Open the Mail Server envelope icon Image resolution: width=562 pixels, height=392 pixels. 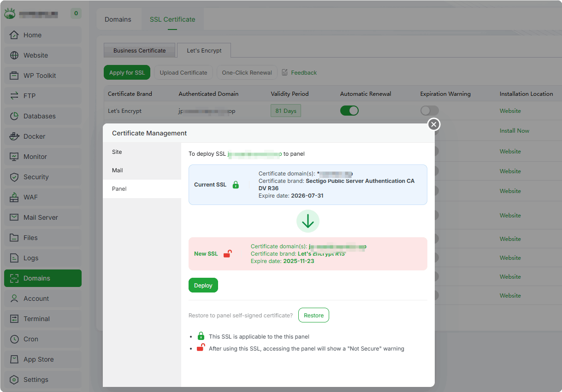click(x=14, y=217)
